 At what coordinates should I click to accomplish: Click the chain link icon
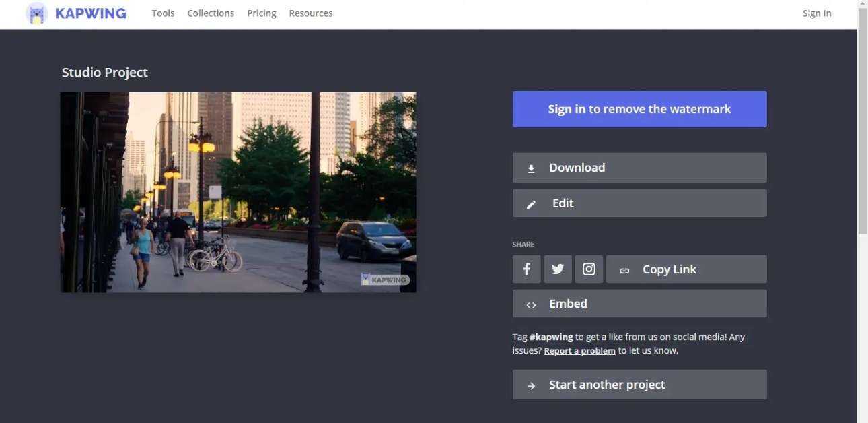624,270
